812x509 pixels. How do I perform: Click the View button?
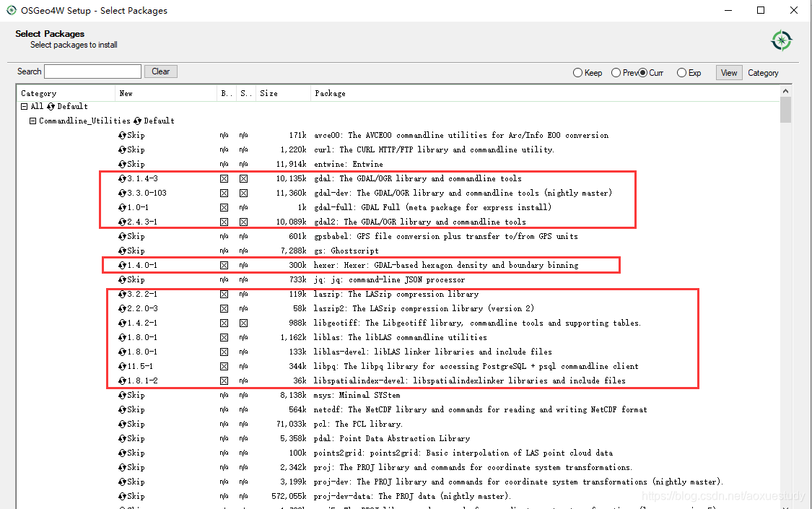pyautogui.click(x=728, y=72)
